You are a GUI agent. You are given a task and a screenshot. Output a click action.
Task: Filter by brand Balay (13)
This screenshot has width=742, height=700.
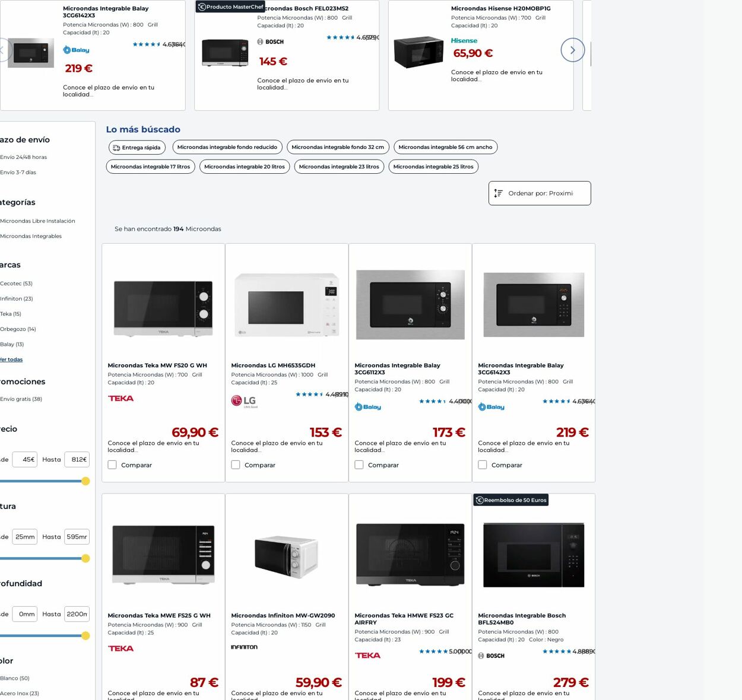(12, 345)
